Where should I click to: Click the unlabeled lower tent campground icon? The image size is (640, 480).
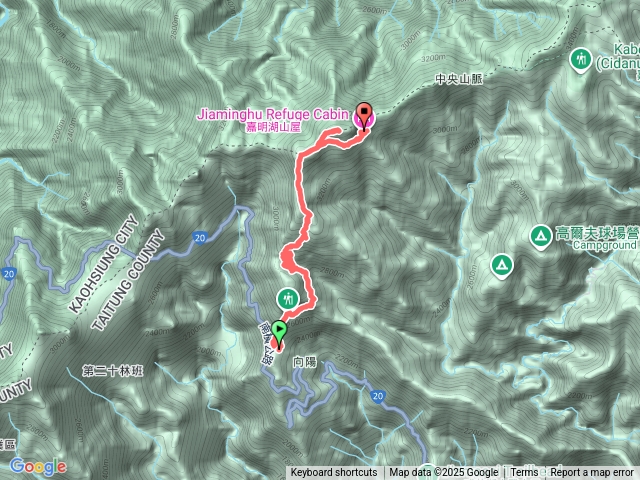(x=502, y=266)
